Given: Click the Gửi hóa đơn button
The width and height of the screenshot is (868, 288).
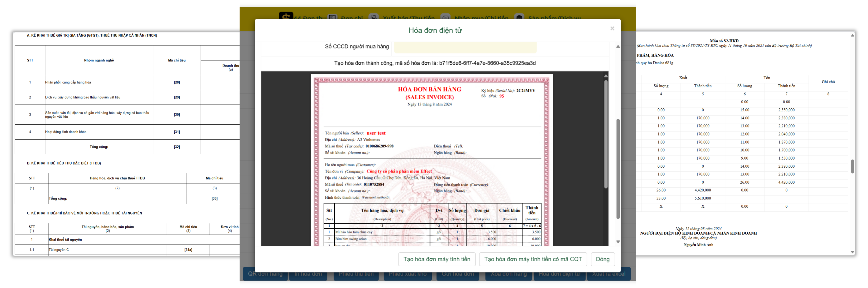Looking at the screenshot, I should coord(458,274).
